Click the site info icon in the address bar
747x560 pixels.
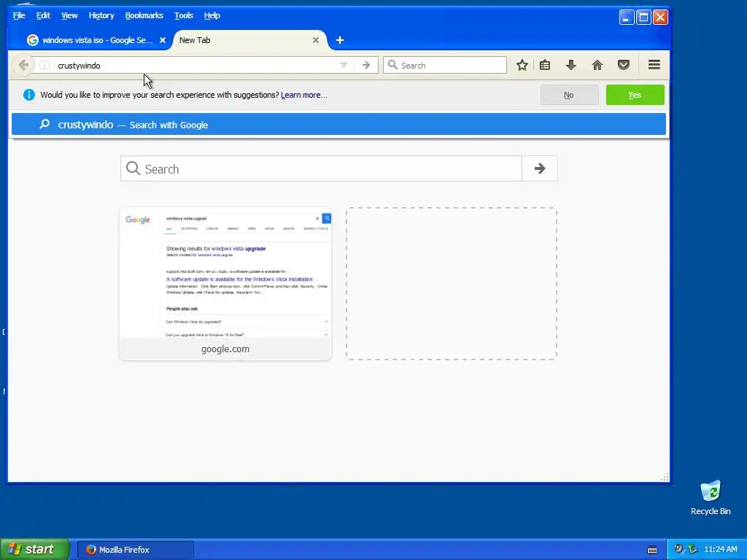pyautogui.click(x=44, y=65)
